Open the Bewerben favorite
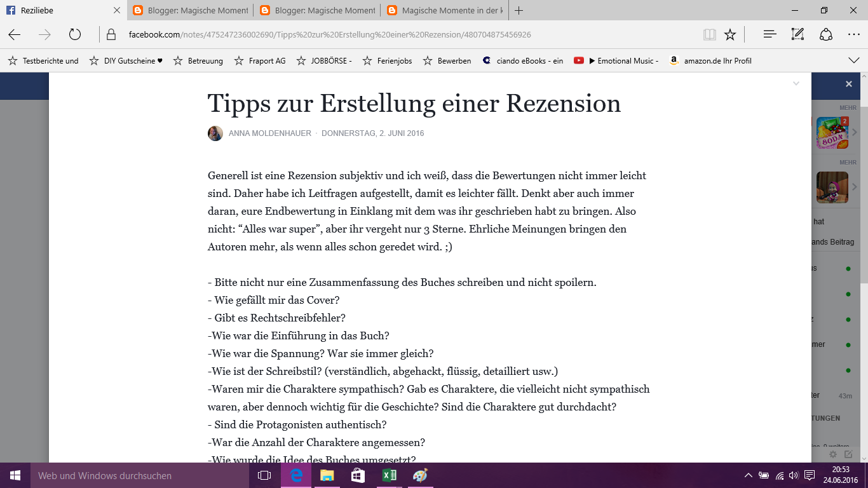Screen dimensions: 868x488 pos(447,61)
